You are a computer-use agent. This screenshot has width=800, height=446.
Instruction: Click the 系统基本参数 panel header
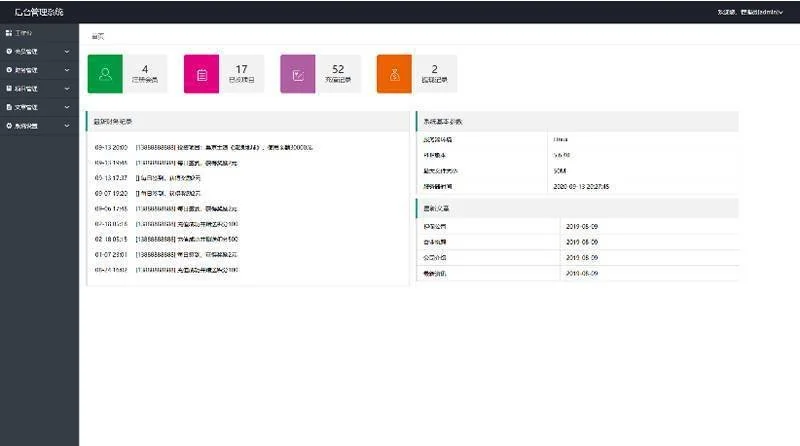[x=576, y=121]
